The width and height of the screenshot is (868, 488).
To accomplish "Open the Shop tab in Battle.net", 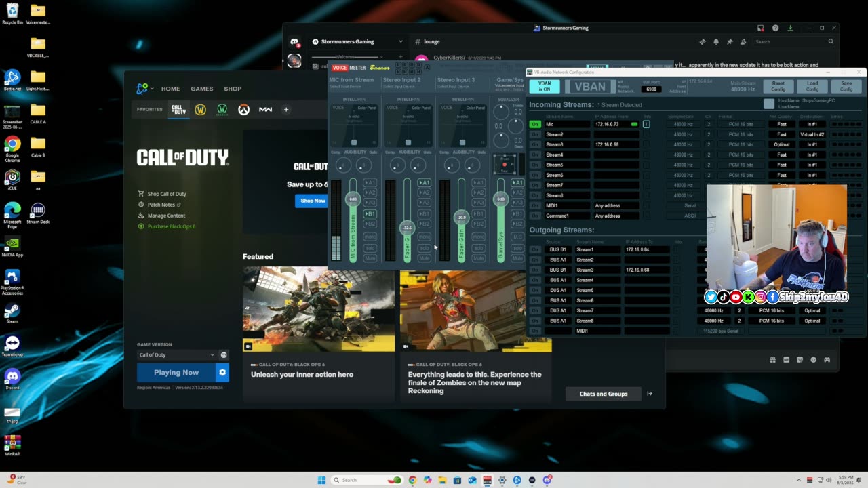I will tap(233, 89).
